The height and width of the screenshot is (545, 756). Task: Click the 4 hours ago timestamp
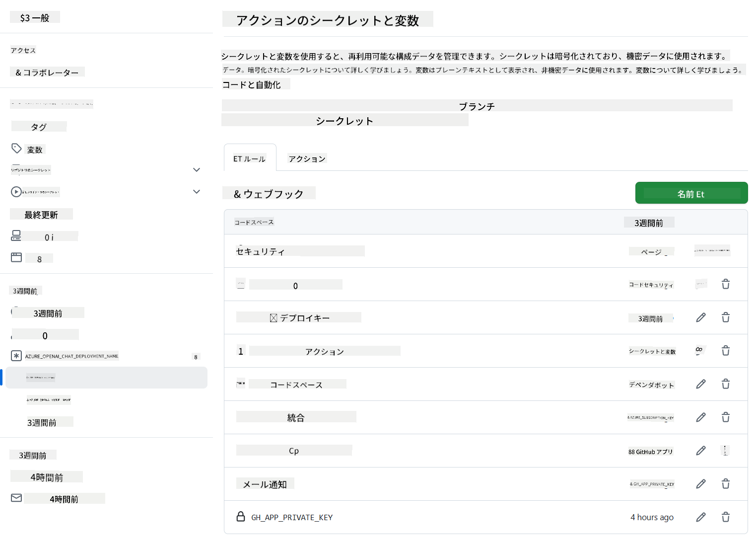(x=652, y=517)
